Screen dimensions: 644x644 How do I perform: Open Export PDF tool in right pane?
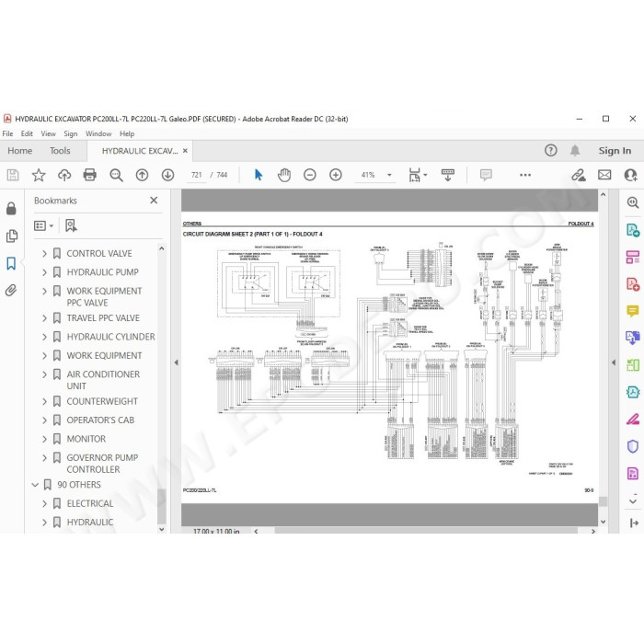(633, 230)
